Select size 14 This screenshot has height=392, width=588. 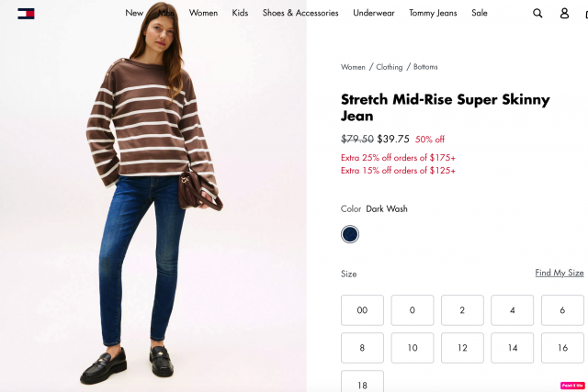click(513, 348)
